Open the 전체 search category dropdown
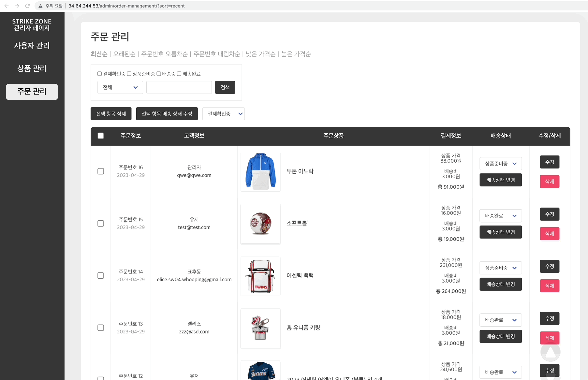 (120, 87)
